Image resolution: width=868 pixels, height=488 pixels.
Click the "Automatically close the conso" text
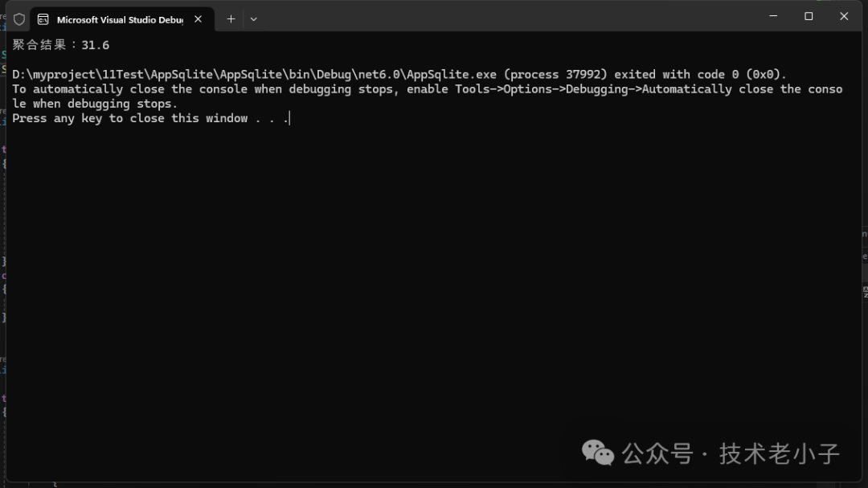click(x=741, y=89)
